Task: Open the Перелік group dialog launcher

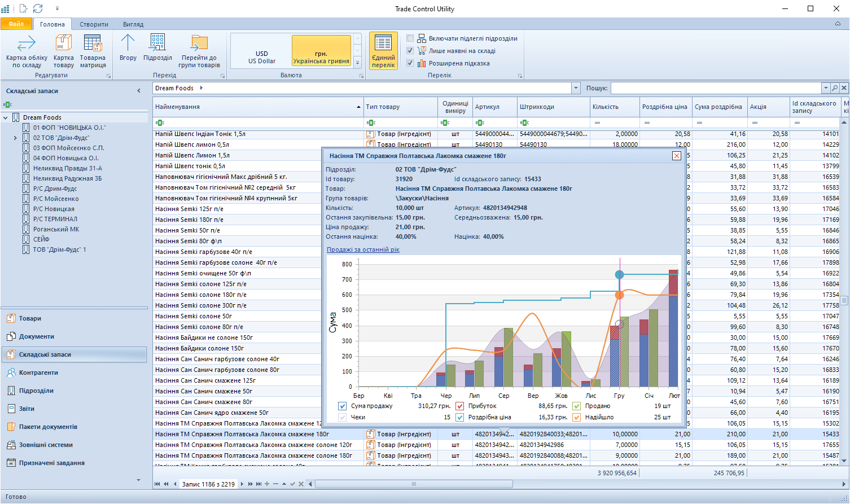Action: coord(520,76)
